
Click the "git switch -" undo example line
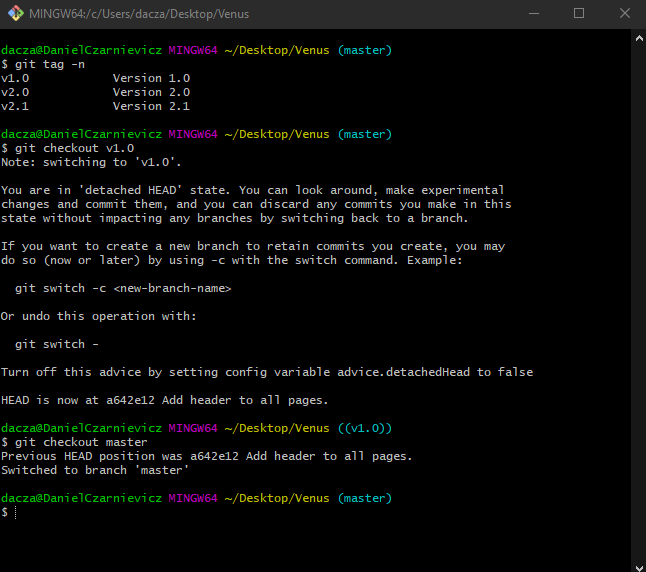pos(57,344)
